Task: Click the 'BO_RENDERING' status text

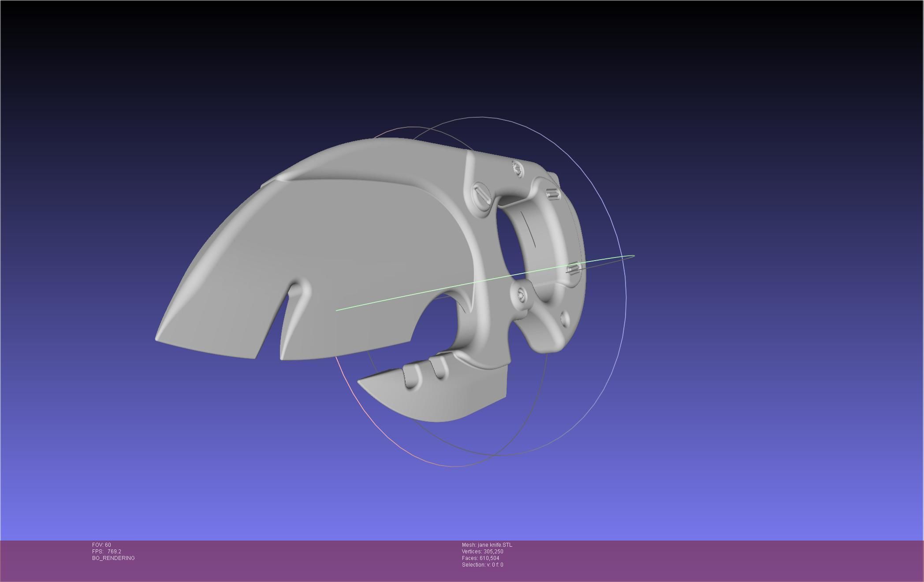Action: [113, 558]
